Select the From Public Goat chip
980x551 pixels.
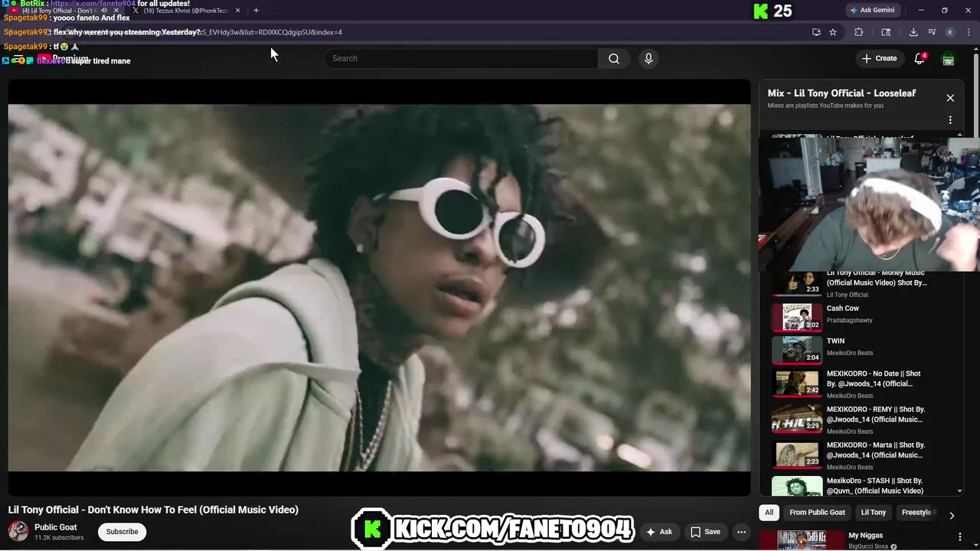[817, 513]
